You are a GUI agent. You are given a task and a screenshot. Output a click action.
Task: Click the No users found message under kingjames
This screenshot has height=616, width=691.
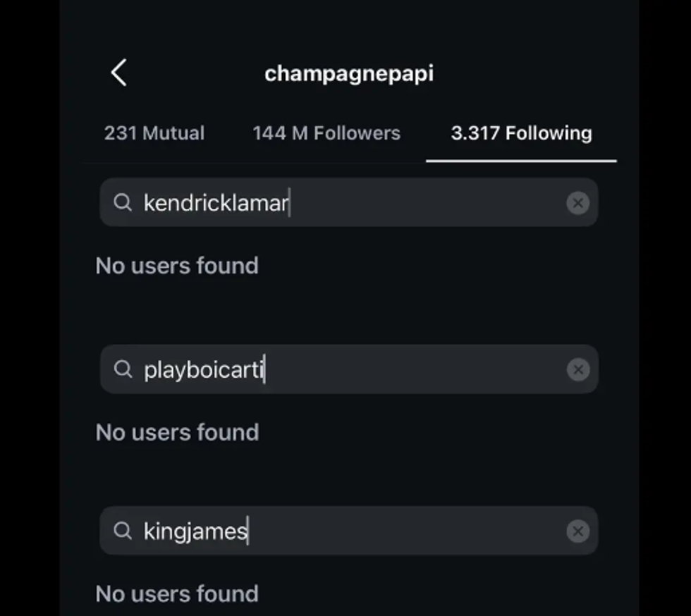point(177,593)
